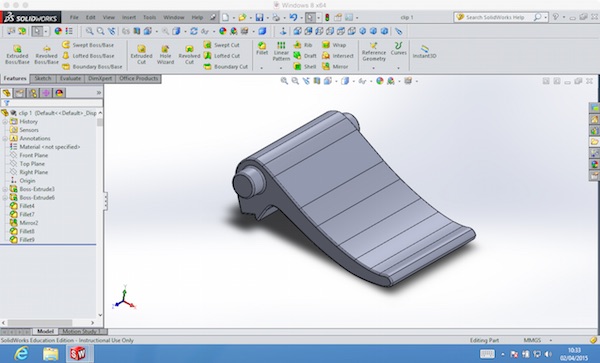Select the Draft feature
Viewport: 600px width, 363px height.
tap(305, 55)
